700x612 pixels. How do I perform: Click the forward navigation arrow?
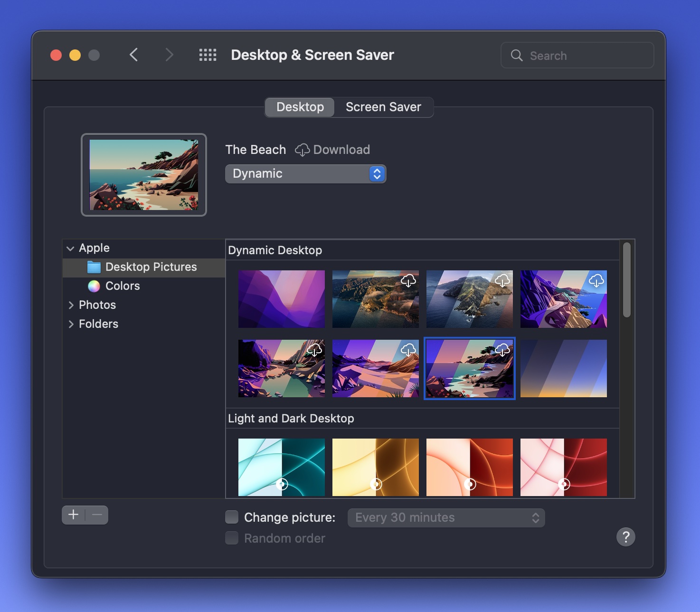170,55
